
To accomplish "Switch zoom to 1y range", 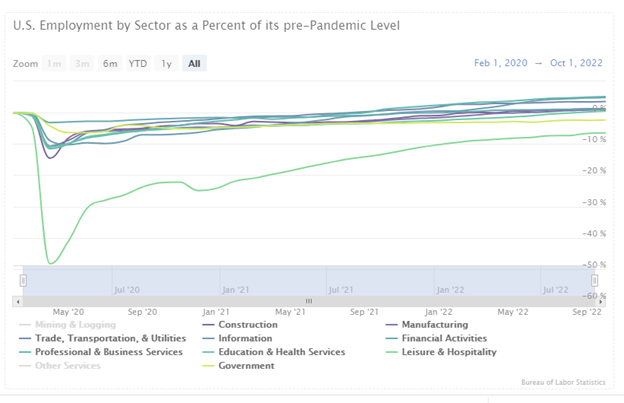I will (166, 63).
